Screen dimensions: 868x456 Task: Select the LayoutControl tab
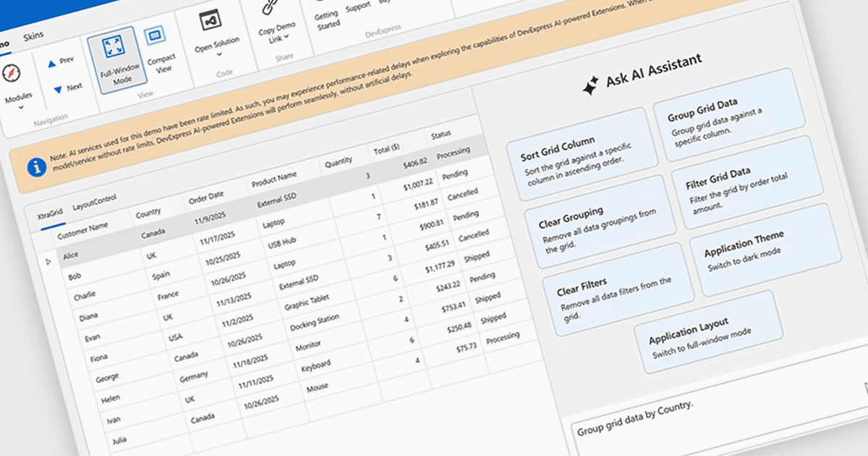tap(95, 201)
